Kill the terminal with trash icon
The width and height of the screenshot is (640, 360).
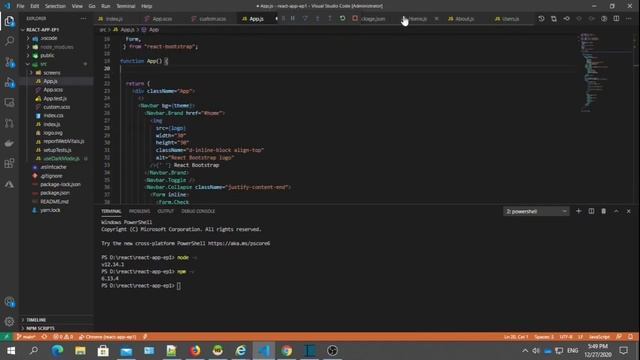point(603,211)
